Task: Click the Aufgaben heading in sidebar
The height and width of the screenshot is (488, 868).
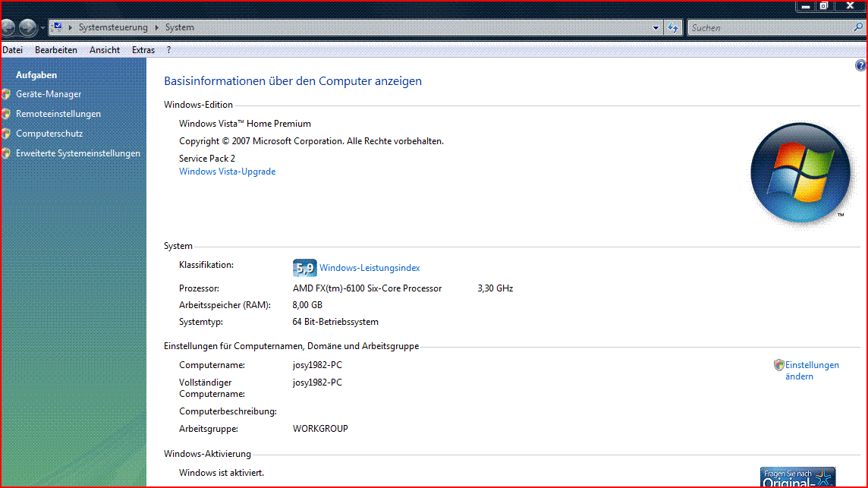Action: coord(36,75)
